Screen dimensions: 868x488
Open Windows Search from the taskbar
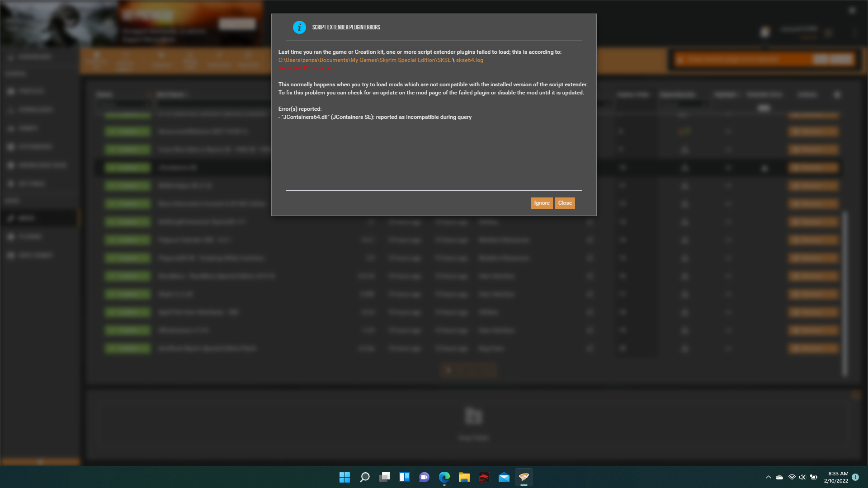364,477
